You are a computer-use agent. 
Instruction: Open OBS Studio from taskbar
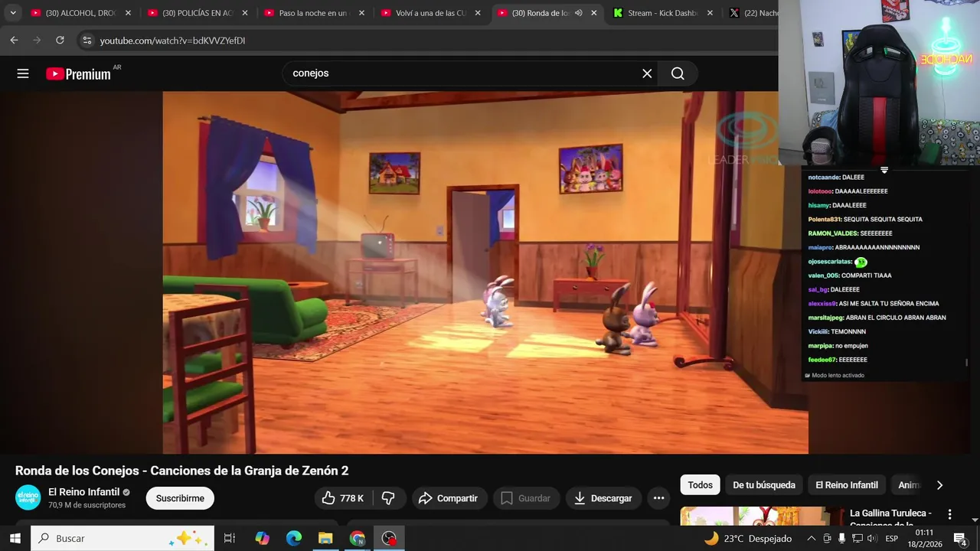click(x=389, y=538)
